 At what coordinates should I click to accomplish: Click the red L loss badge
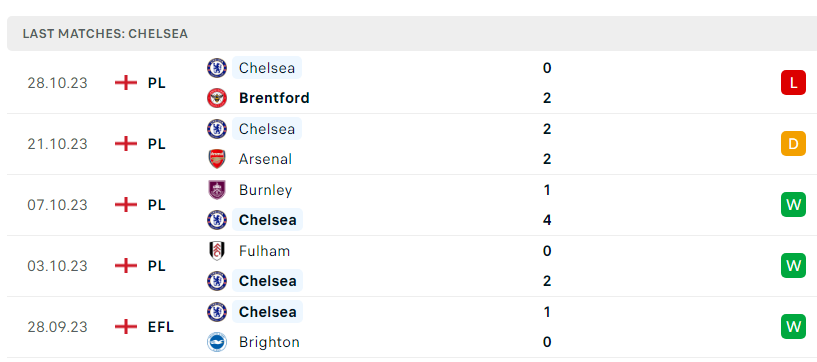(793, 83)
